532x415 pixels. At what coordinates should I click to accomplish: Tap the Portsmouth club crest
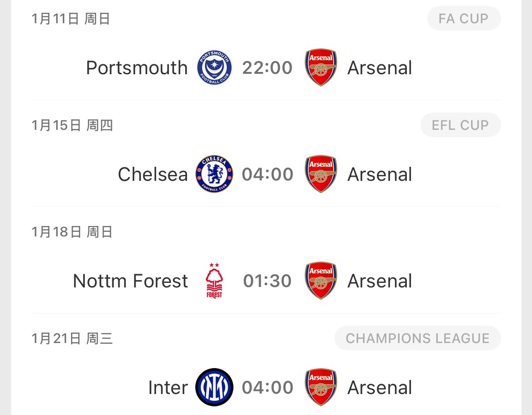click(x=214, y=68)
